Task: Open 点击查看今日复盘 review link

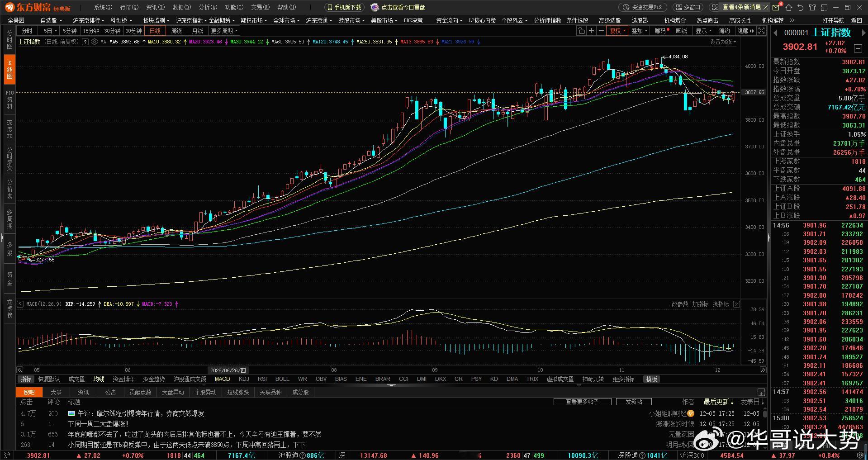Action: [398, 7]
